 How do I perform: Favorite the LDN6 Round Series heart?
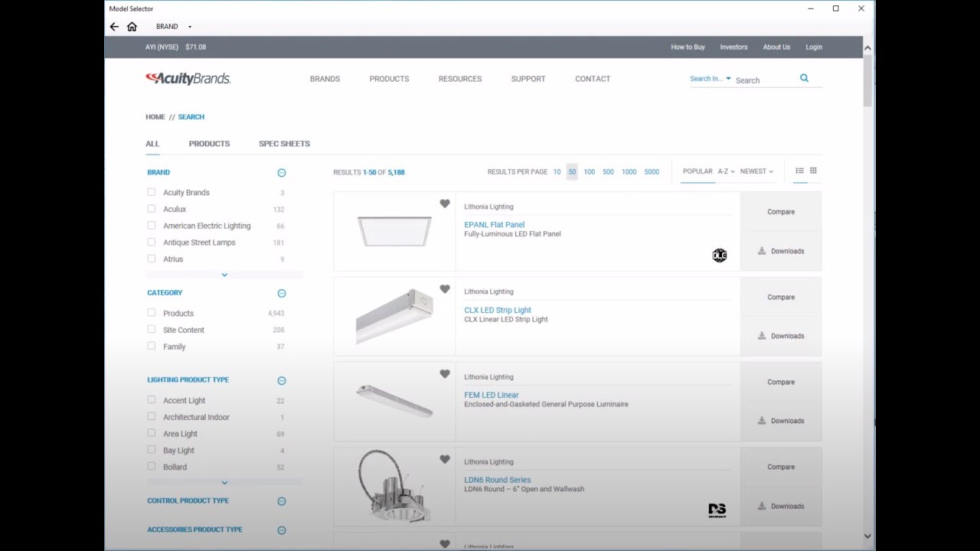point(445,459)
